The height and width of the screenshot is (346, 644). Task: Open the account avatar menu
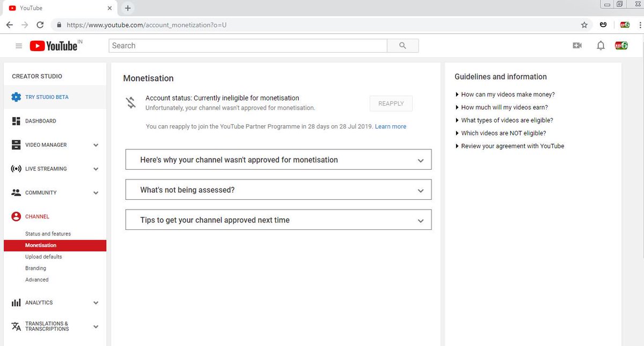pyautogui.click(x=621, y=46)
